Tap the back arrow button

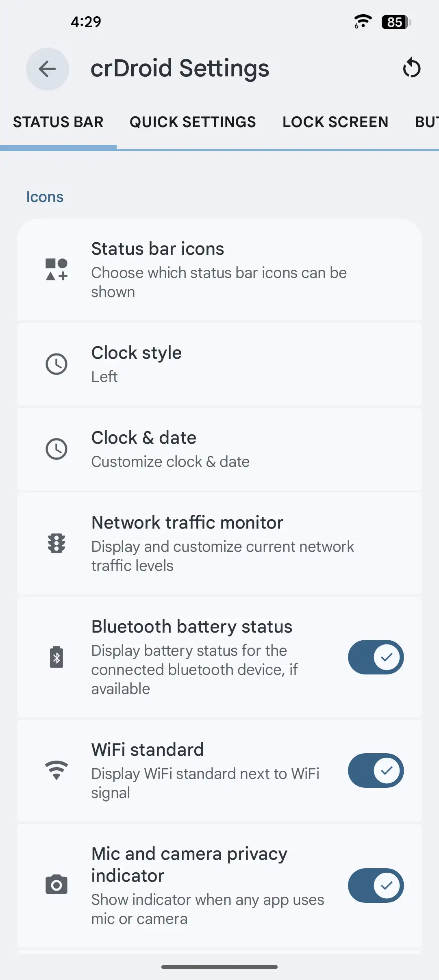coord(48,69)
